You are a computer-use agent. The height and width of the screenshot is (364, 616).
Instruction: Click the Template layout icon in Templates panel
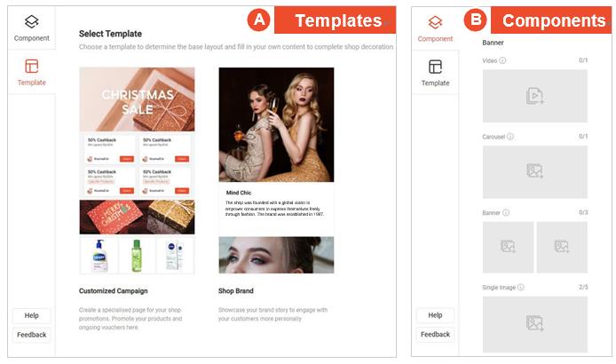[x=31, y=66]
